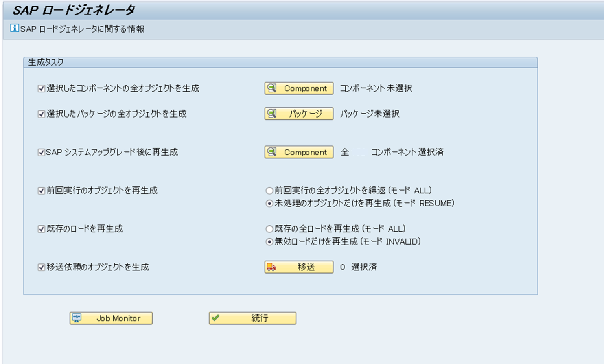Image resolution: width=604 pixels, height=364 pixels.
Task: Disable the SAP システムアップグレード後に再生成 checkbox
Action: (41, 152)
